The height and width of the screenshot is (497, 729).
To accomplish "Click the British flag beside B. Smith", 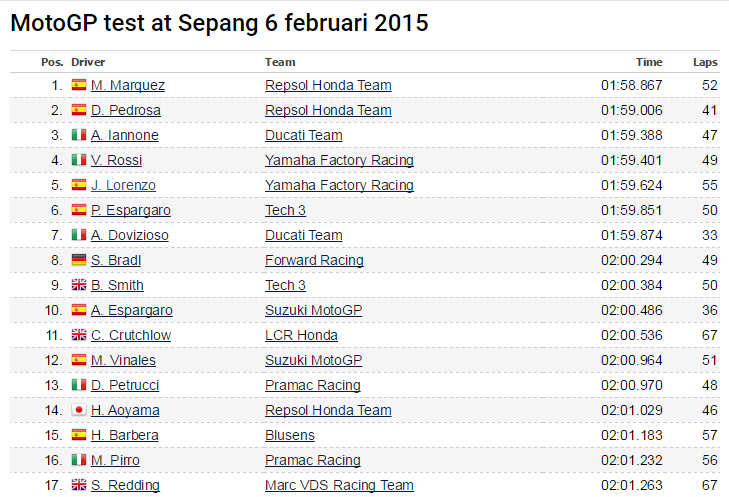I will pyautogui.click(x=79, y=286).
